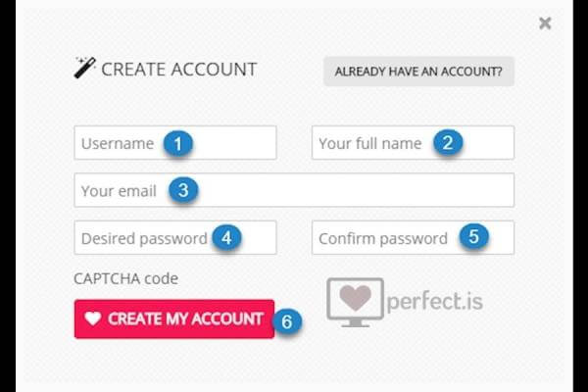Activate the Desired password field
588x392 pixels.
(175, 237)
